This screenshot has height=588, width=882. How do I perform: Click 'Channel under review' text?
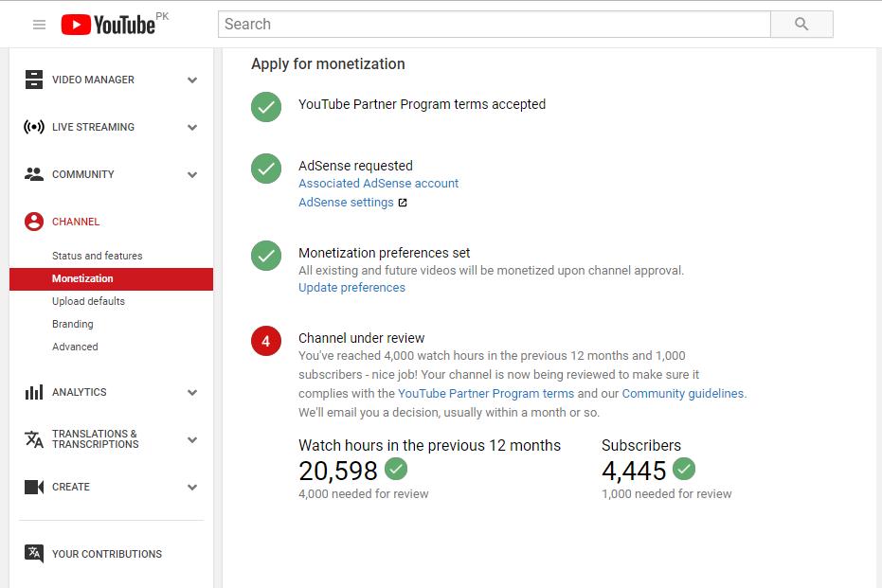pyautogui.click(x=361, y=338)
